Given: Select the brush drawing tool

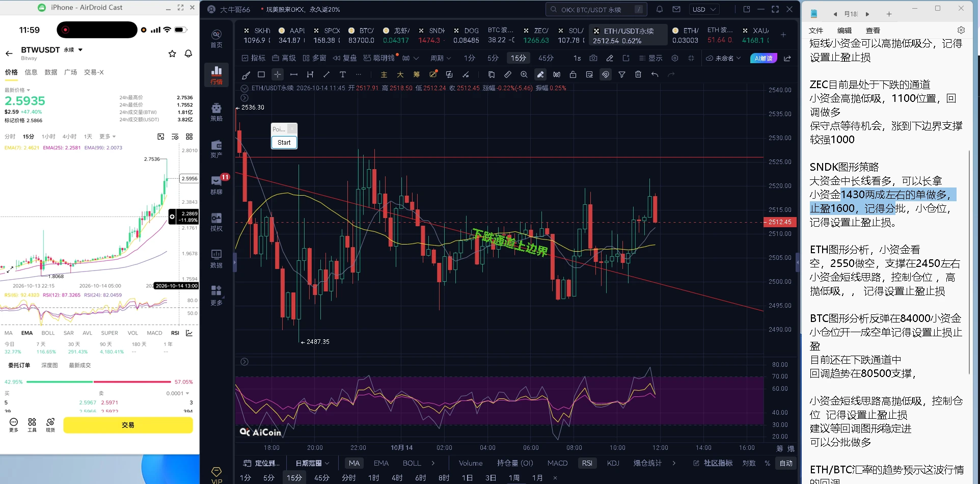Looking at the screenshot, I should (246, 75).
